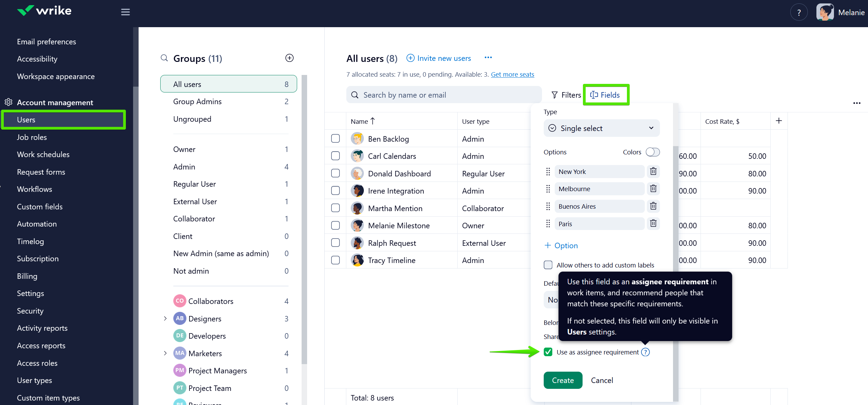The width and height of the screenshot is (868, 405).
Task: Uncheck Use as assignee requirement
Action: point(548,352)
